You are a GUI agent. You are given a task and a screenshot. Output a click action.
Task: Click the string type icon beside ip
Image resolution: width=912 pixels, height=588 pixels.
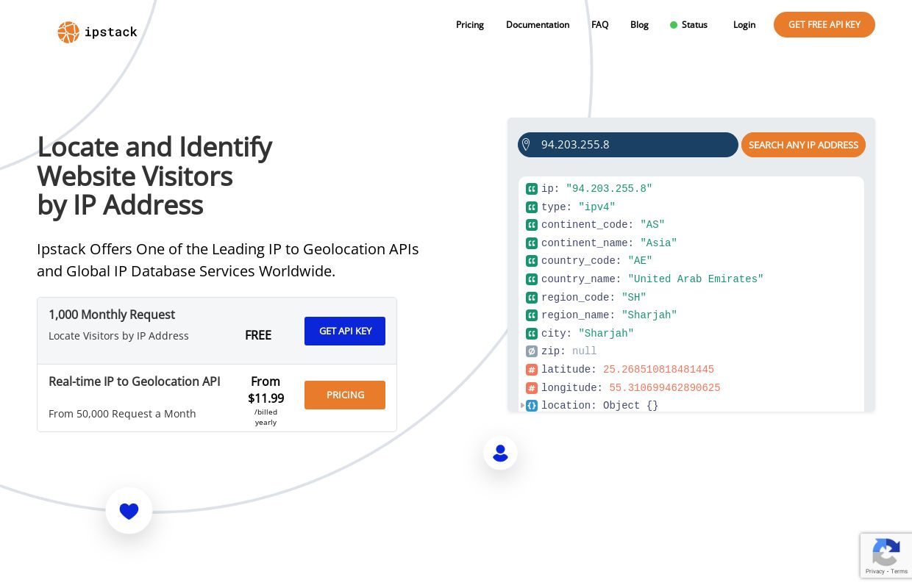click(x=532, y=189)
